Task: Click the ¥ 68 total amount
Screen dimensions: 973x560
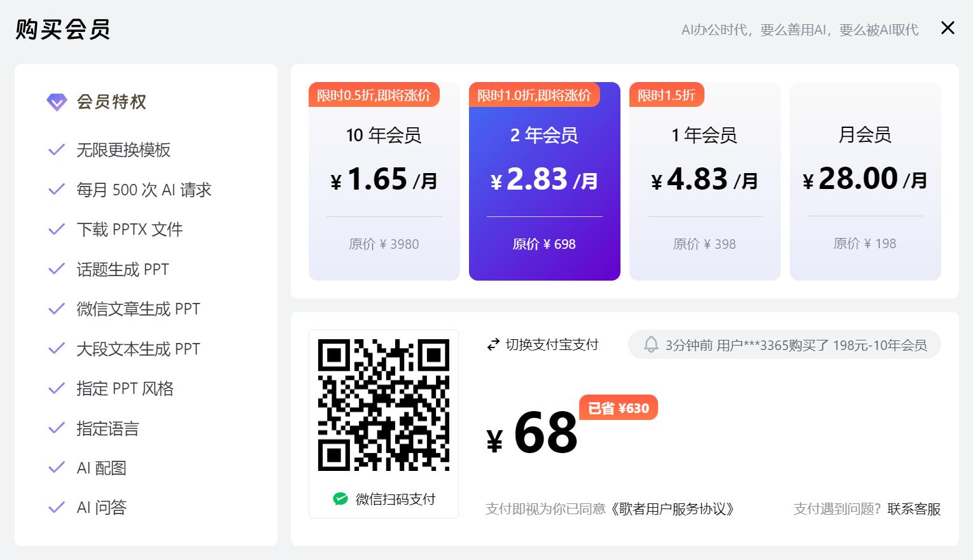Action: click(x=532, y=434)
